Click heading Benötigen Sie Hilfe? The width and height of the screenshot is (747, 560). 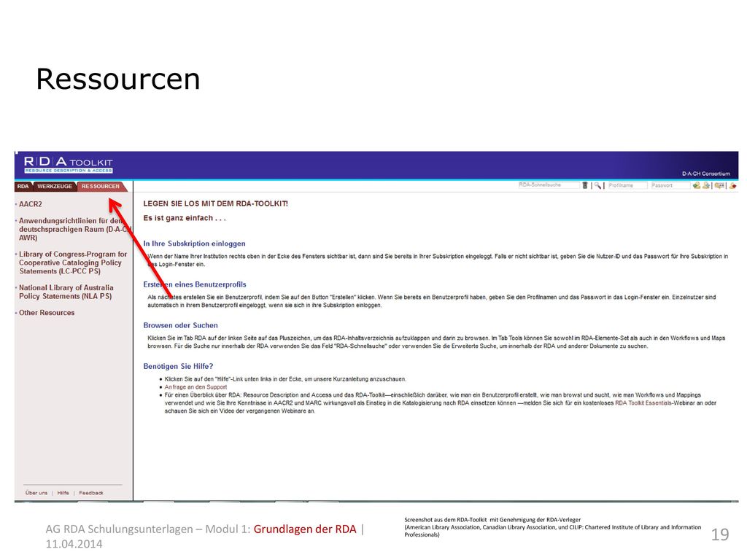pyautogui.click(x=178, y=366)
